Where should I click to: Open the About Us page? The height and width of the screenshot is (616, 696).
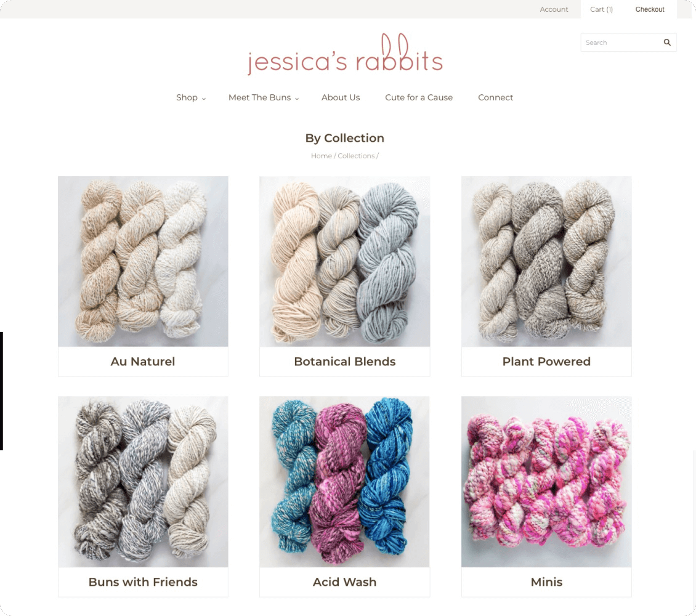coord(341,97)
